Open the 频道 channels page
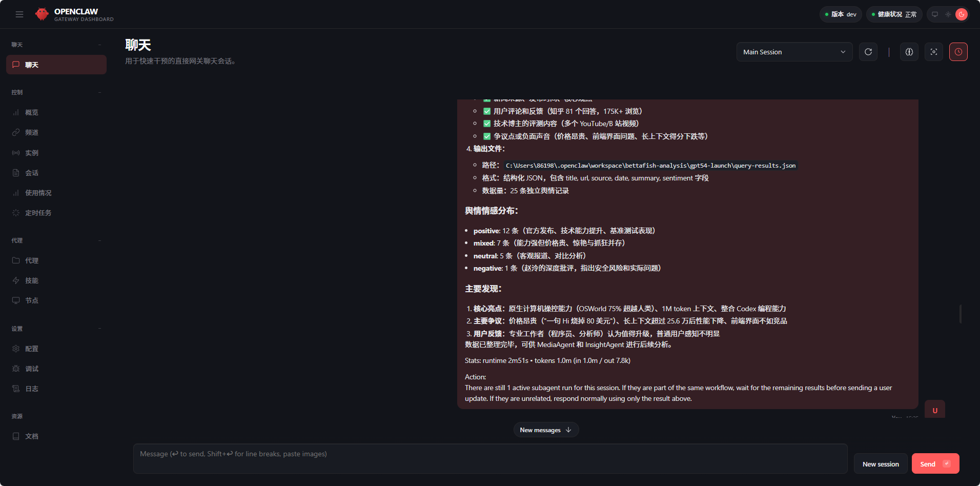The image size is (980, 486). click(56, 132)
